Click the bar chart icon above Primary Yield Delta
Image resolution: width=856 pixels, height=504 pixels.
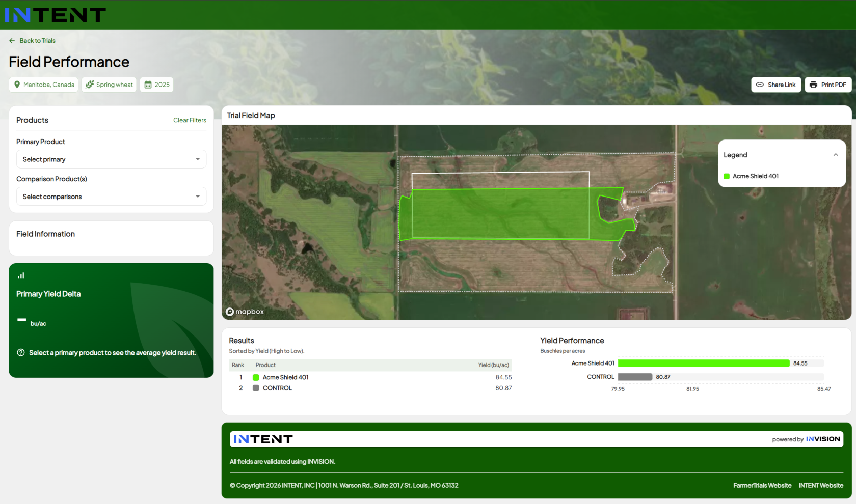click(x=21, y=276)
